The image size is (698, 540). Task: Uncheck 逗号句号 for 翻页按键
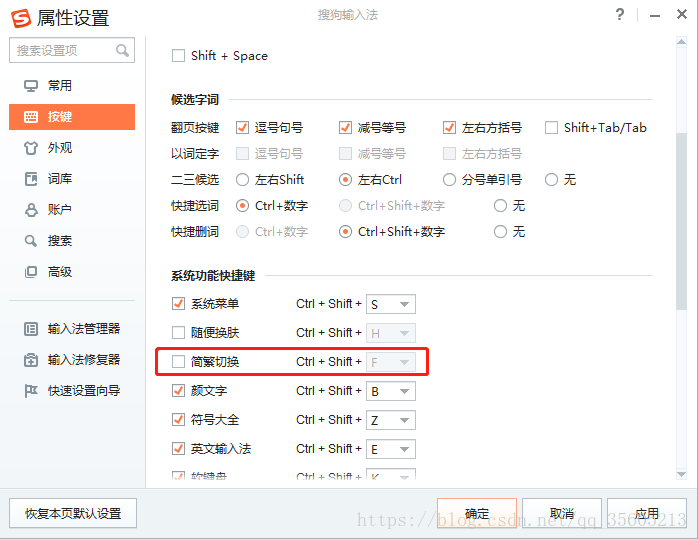pos(242,128)
